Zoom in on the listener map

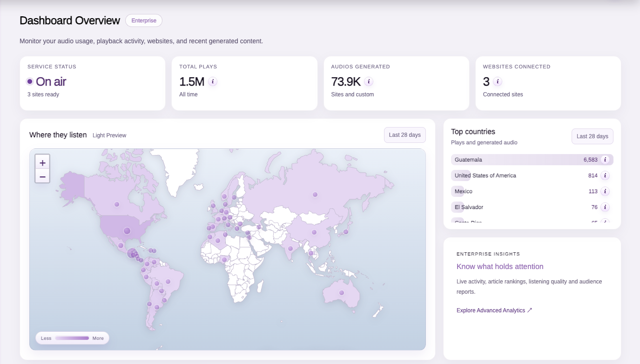click(x=42, y=162)
